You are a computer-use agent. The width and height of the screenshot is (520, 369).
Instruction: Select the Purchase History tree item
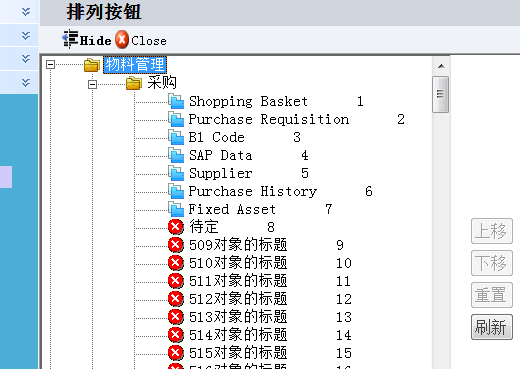253,191
